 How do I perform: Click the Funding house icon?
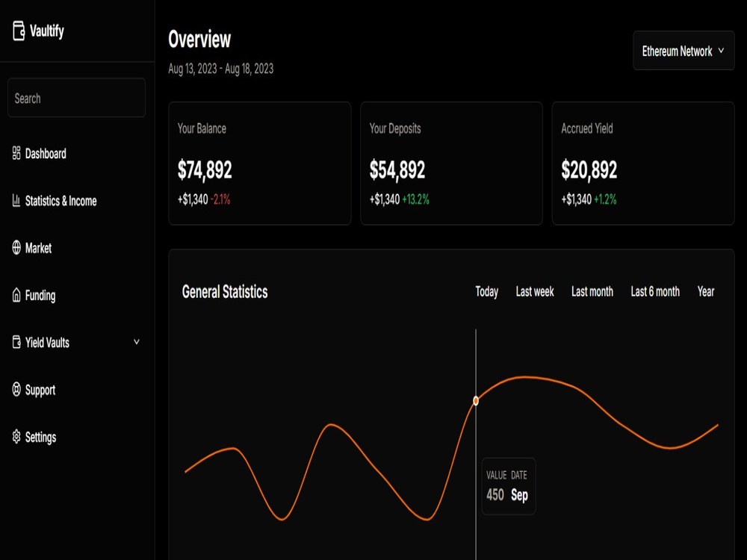[x=16, y=295]
